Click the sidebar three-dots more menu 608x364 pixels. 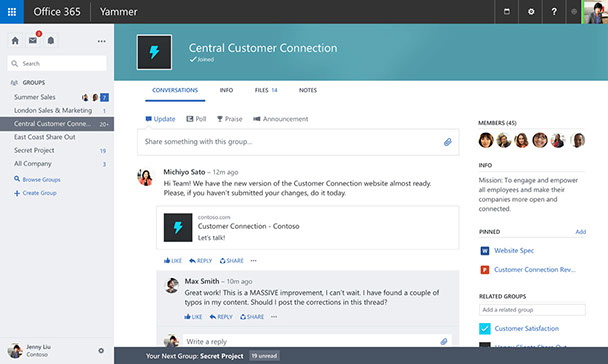[x=101, y=41]
